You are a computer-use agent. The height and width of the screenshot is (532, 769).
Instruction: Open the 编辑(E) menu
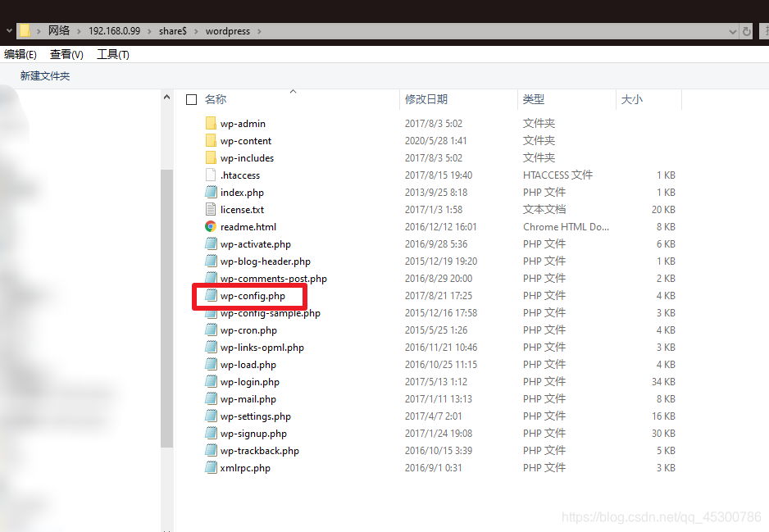pos(20,54)
